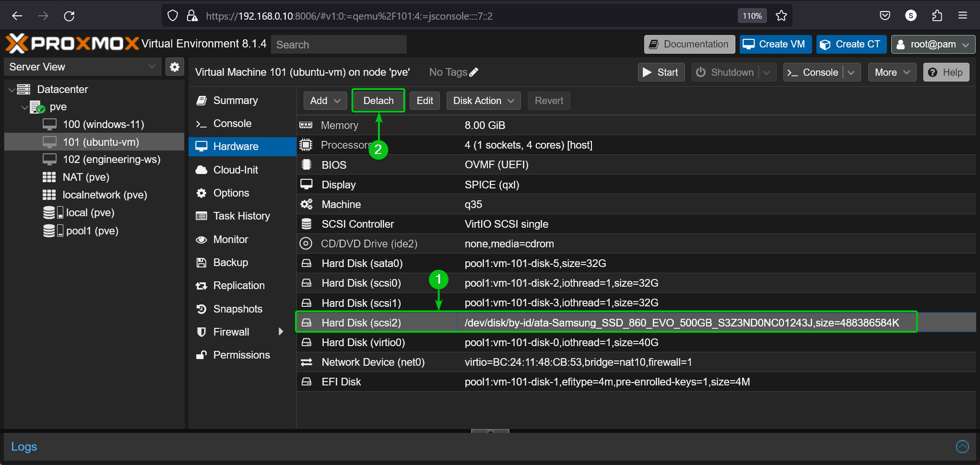Expand the bottom panel splitter handle
Viewport: 980px width, 465px height.
coord(490,431)
